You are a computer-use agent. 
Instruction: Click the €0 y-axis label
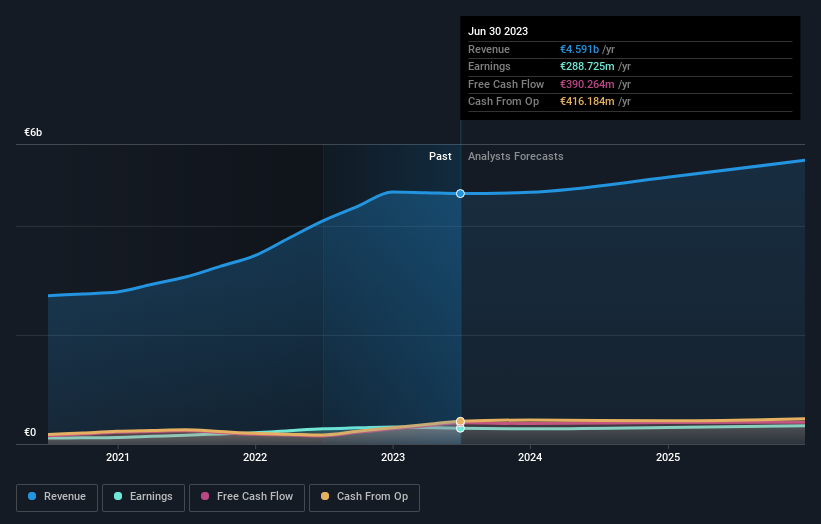pyautogui.click(x=30, y=432)
